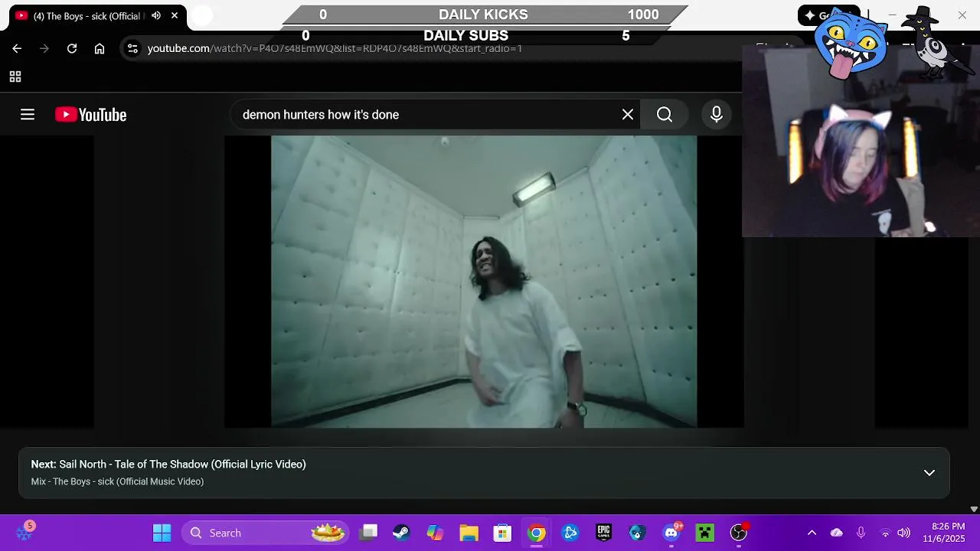Mute the tab via speaker icon
The height and width of the screenshot is (551, 980).
(156, 15)
